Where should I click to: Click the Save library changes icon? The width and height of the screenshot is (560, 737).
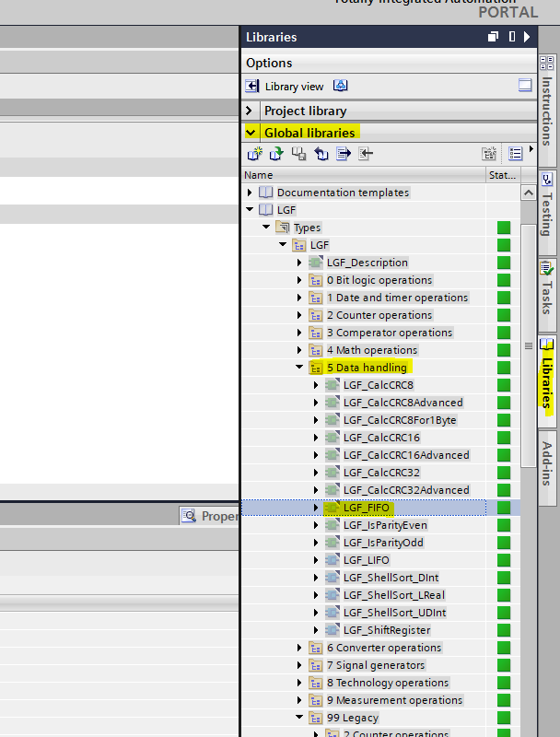298,154
